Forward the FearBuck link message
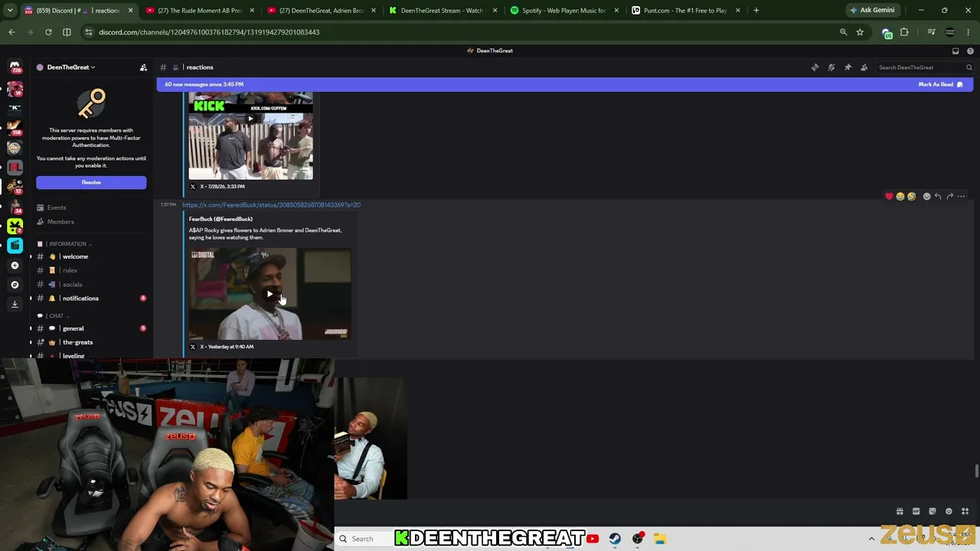 pos(949,197)
